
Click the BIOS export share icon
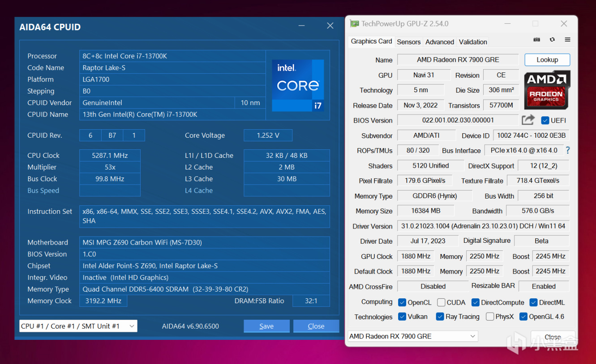(x=528, y=120)
